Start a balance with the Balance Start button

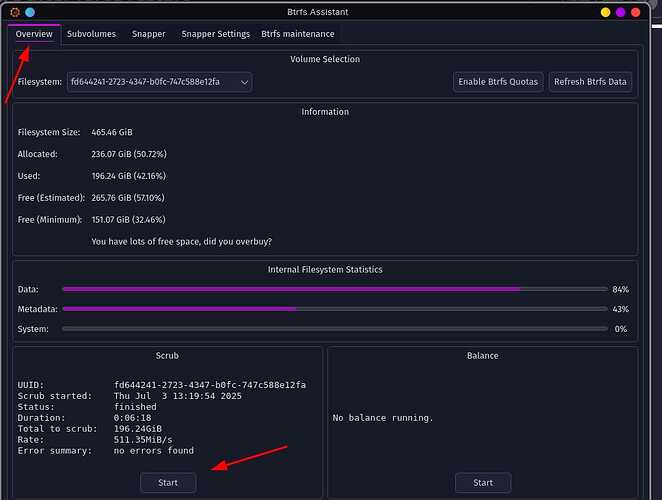pyautogui.click(x=483, y=483)
